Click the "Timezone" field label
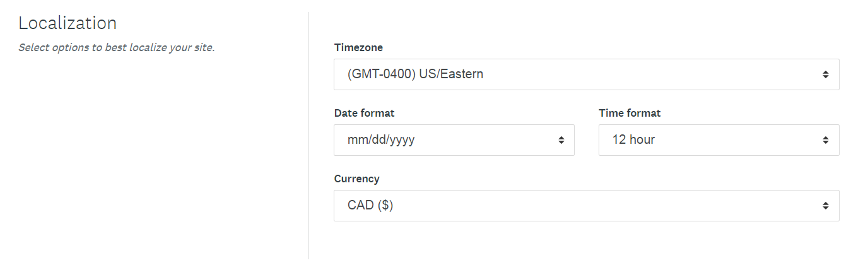The width and height of the screenshot is (868, 270). pyautogui.click(x=358, y=47)
